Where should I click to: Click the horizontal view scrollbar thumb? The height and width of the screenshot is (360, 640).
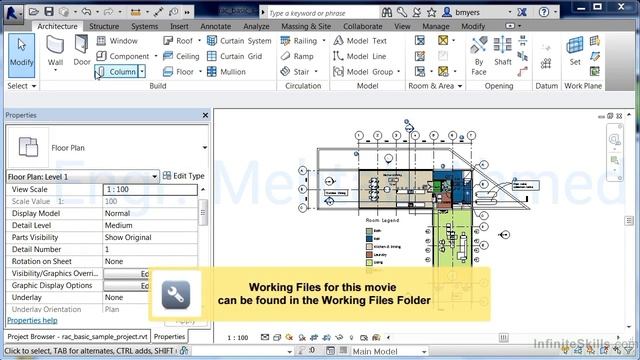coord(504,338)
